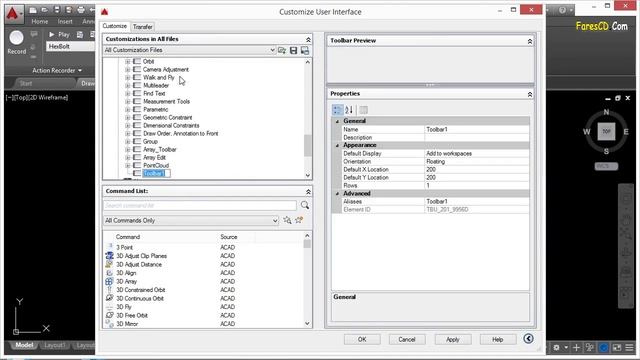Expand the PointCloud toolbar node
The image size is (640, 360).
coord(127,165)
